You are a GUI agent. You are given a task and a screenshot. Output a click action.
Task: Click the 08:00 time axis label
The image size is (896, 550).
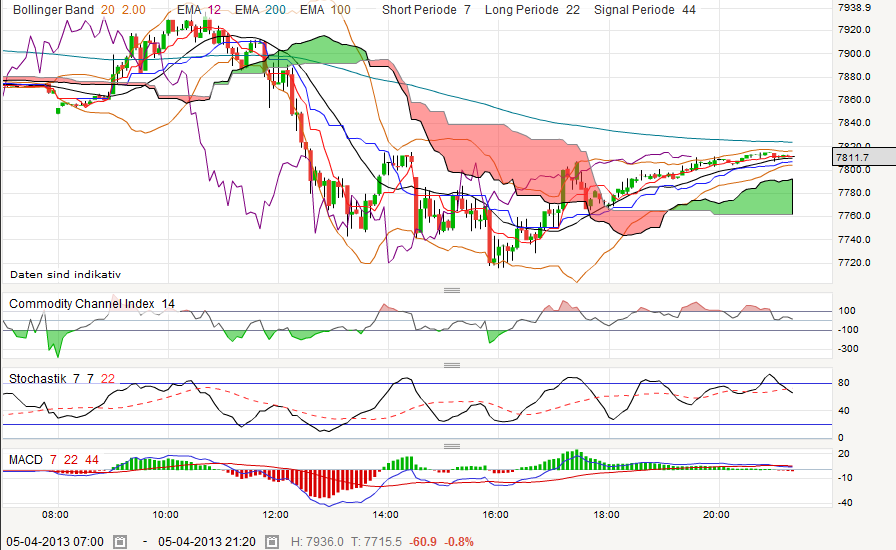(55, 515)
